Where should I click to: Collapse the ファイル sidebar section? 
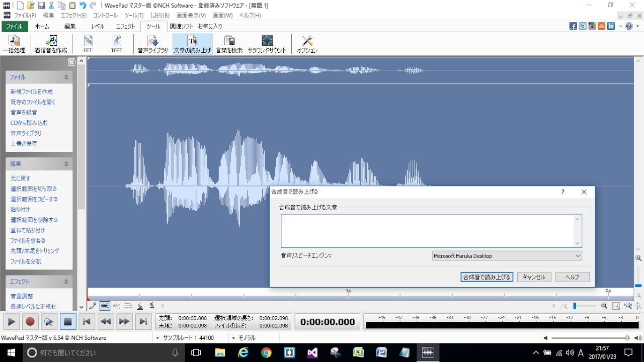66,77
